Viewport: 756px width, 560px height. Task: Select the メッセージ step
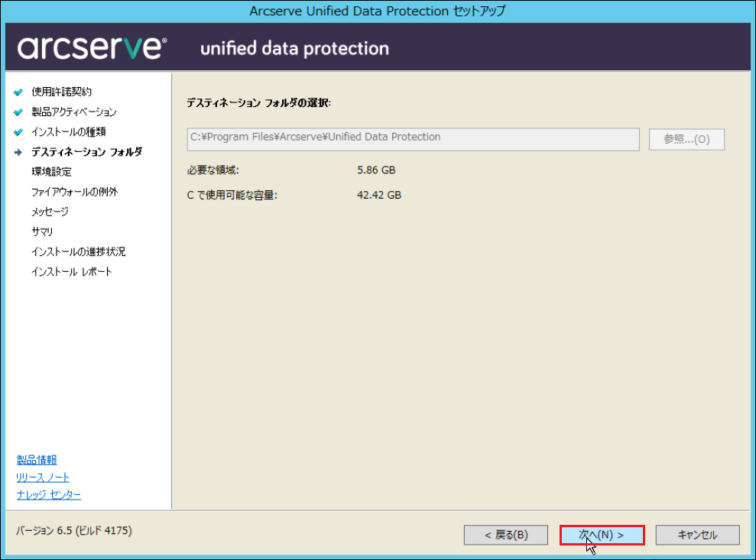click(50, 212)
